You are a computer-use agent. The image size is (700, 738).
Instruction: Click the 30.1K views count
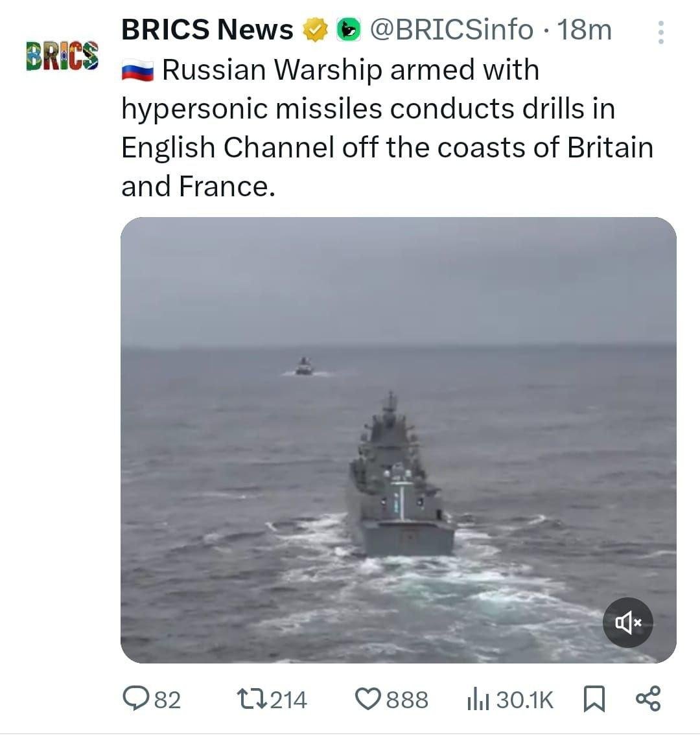(525, 700)
